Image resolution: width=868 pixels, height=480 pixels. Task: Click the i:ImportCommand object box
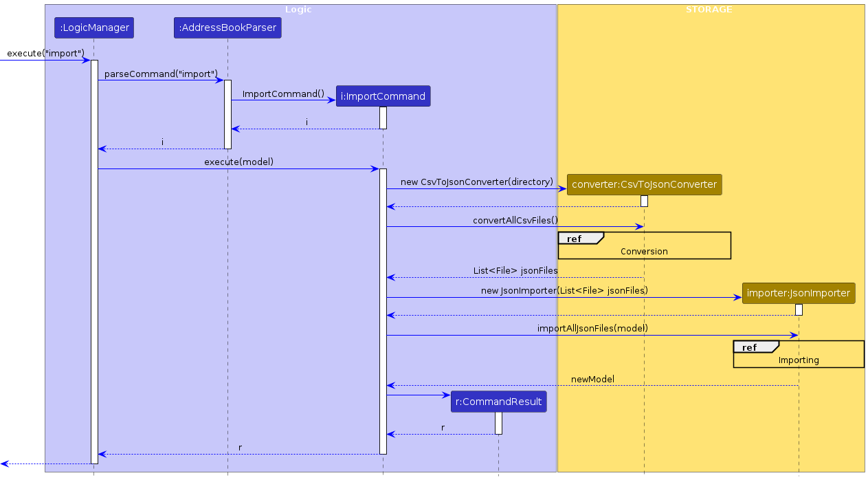[x=383, y=96]
